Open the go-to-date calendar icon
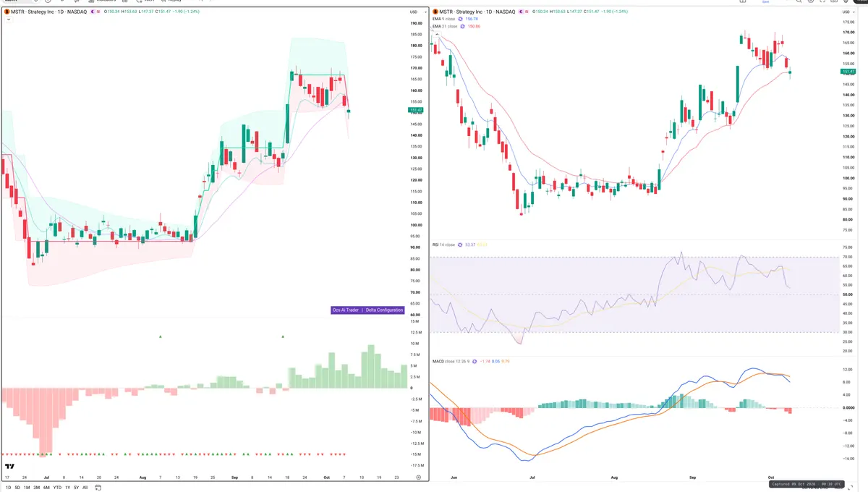 [98, 488]
